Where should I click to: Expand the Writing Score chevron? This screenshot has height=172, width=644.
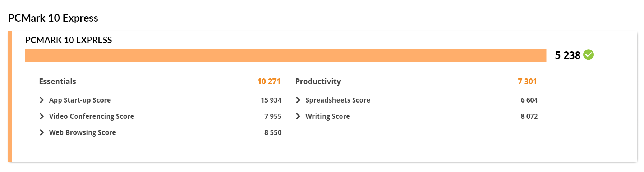click(298, 116)
